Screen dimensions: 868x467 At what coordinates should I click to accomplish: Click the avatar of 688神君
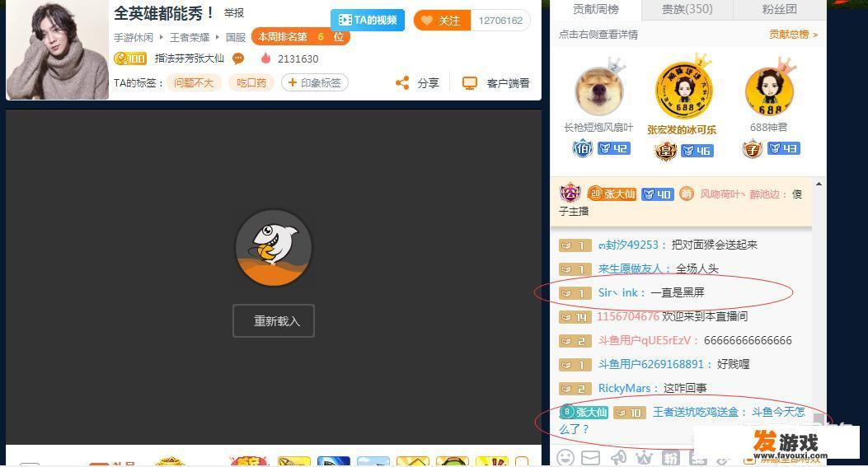pos(769,91)
